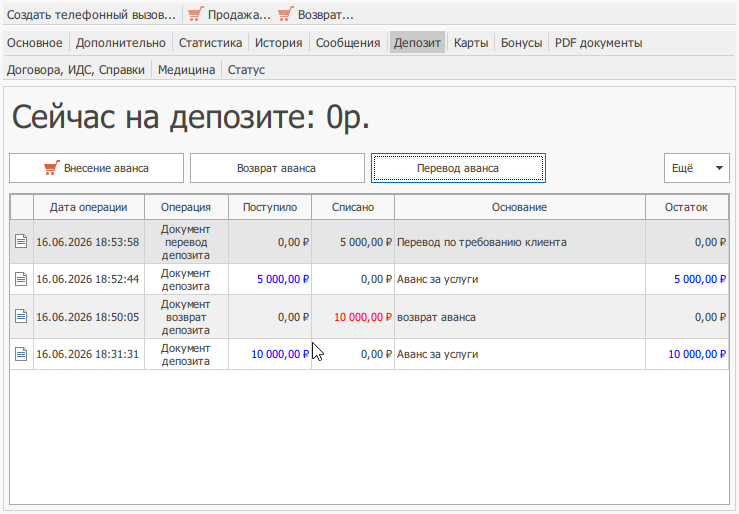The height and width of the screenshot is (514, 739).
Task: Open Договора, ИДС, Справки tab
Action: coord(75,70)
